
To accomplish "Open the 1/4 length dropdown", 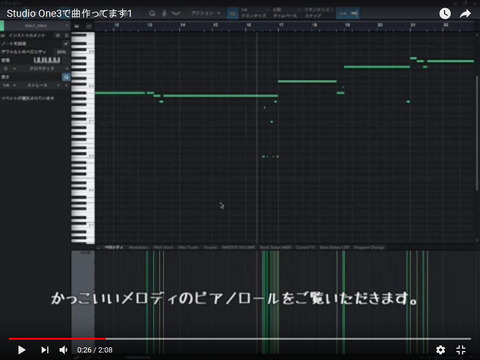I will point(9,85).
